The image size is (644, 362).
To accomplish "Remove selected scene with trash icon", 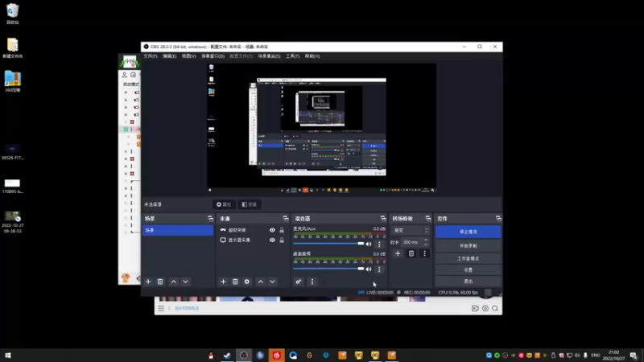I will tap(160, 282).
